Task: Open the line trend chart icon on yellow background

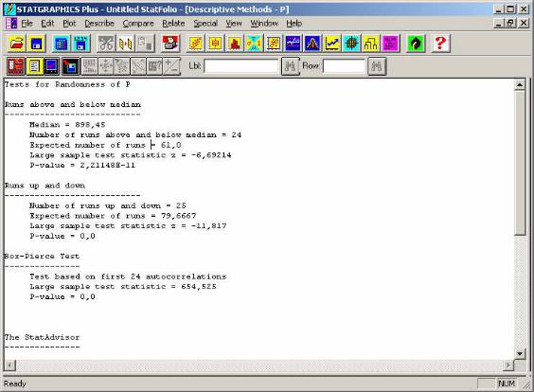Action: pyautogui.click(x=332, y=44)
